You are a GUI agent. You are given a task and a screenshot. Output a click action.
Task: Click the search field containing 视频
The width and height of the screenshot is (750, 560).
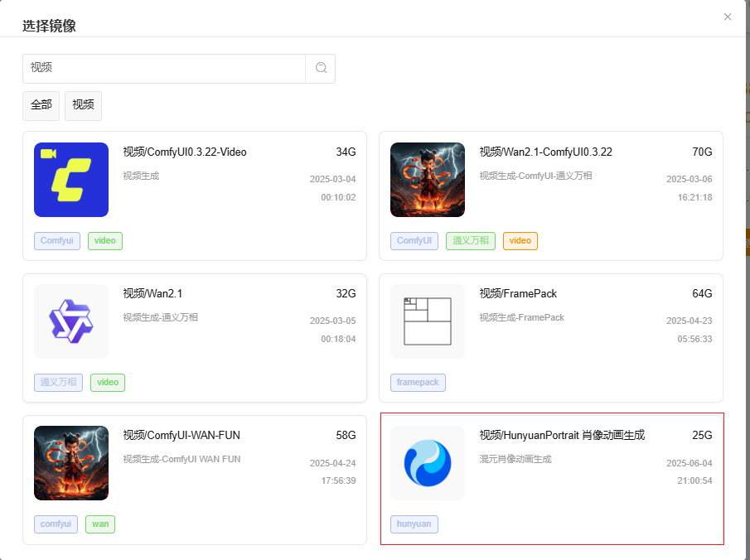pos(164,69)
